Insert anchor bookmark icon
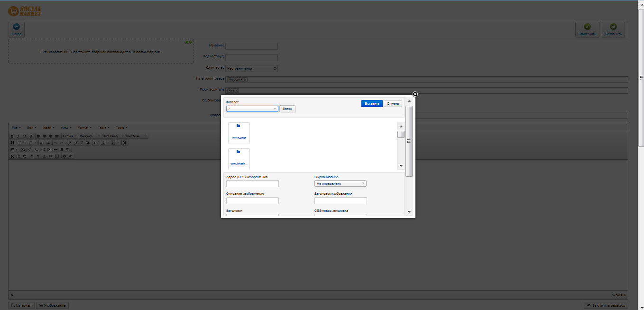 [82, 143]
